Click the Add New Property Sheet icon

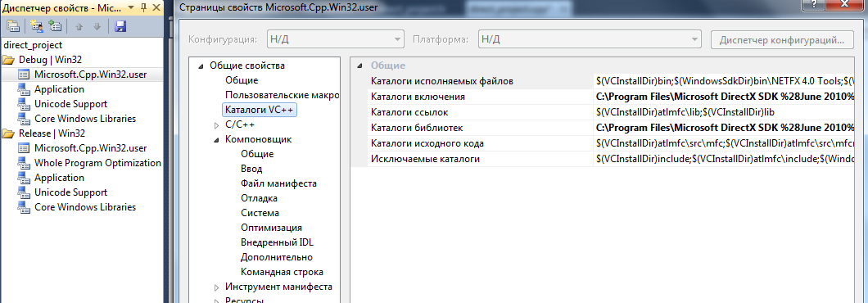pos(37,25)
